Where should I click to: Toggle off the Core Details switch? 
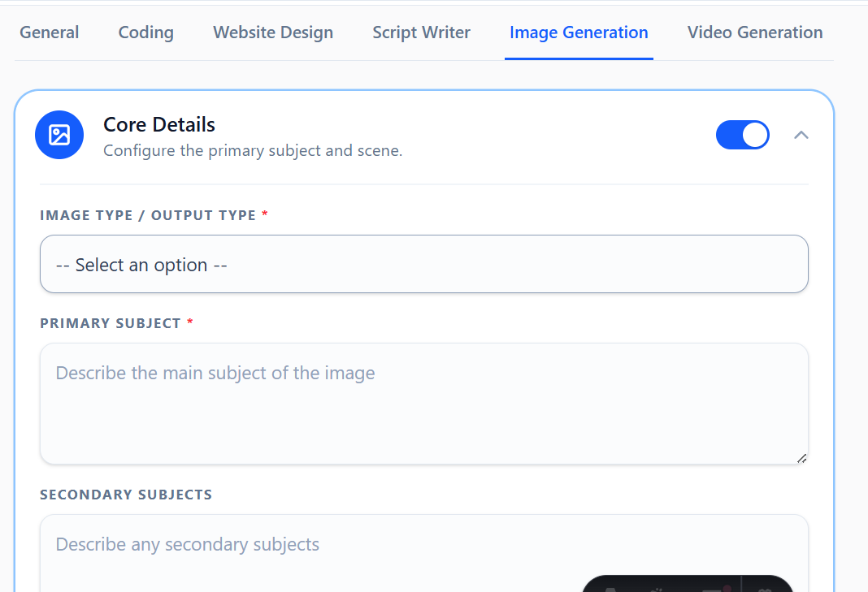(x=742, y=135)
